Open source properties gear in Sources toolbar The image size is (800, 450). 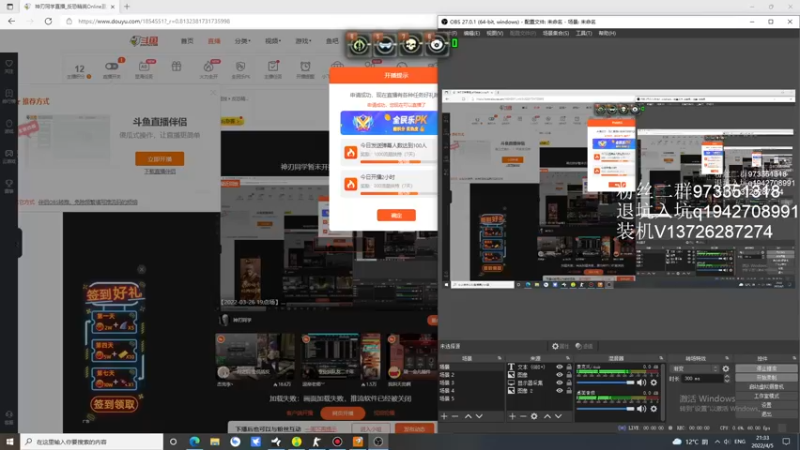point(534,416)
